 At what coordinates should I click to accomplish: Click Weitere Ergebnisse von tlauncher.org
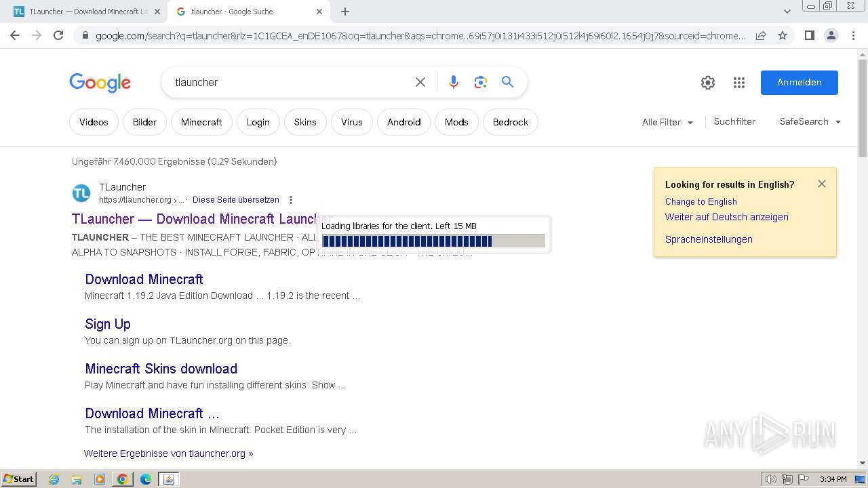[169, 453]
